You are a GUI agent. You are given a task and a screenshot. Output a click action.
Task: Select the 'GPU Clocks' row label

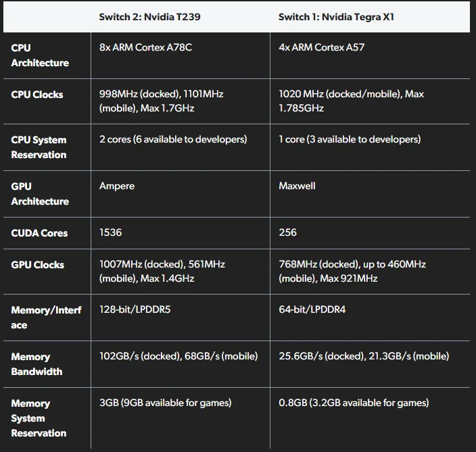point(38,265)
